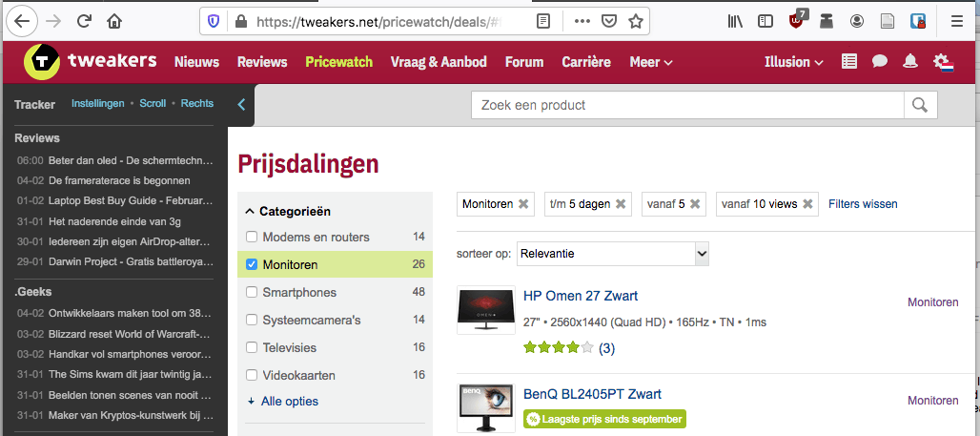Open the notifications bell icon
980x436 pixels.
point(910,61)
